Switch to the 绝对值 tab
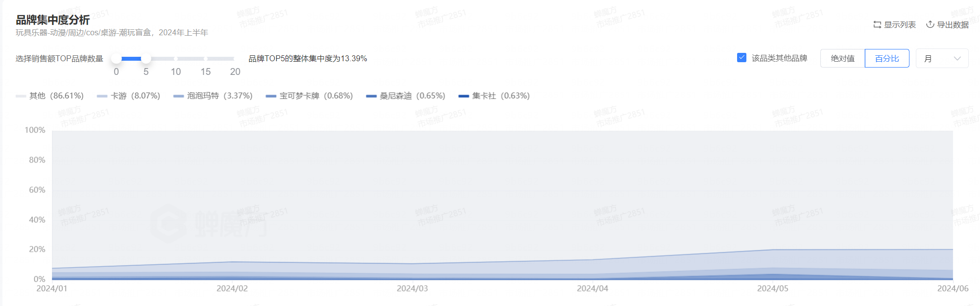This screenshot has width=980, height=306. [x=842, y=58]
